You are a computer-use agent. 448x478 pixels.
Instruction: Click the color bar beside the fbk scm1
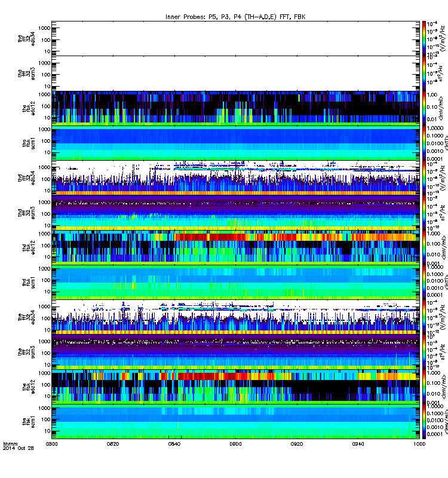pyautogui.click(x=424, y=421)
